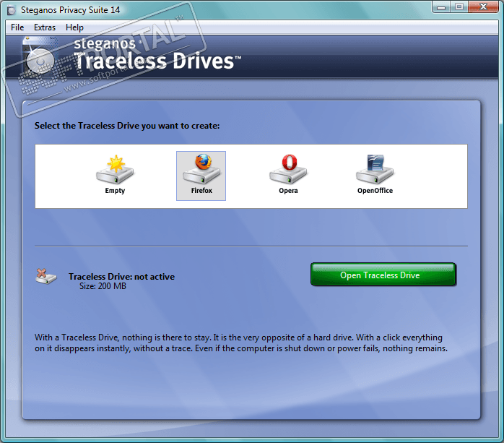Screen dimensions: 504x443
Task: Click the 'Opera' drive label
Action: click(288, 191)
